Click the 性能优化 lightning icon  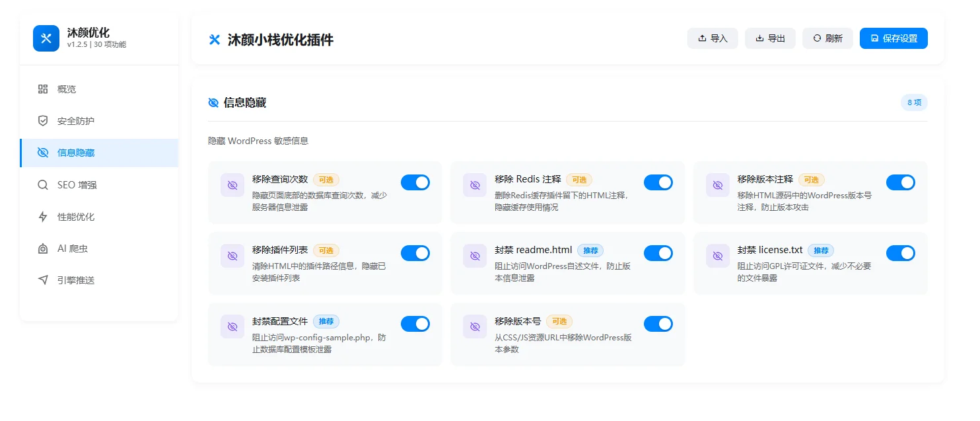43,217
